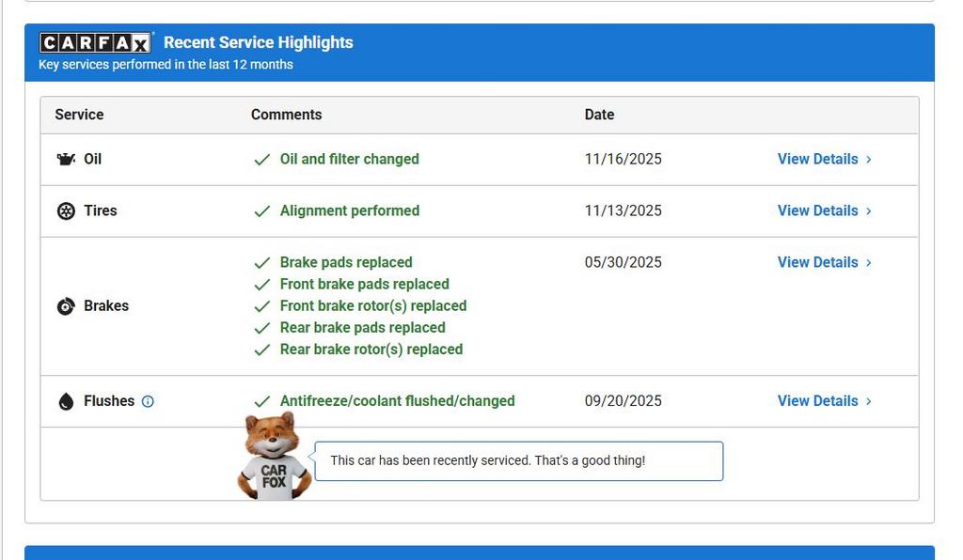The width and height of the screenshot is (963, 560).
Task: Click the brake disc icon
Action: (66, 306)
